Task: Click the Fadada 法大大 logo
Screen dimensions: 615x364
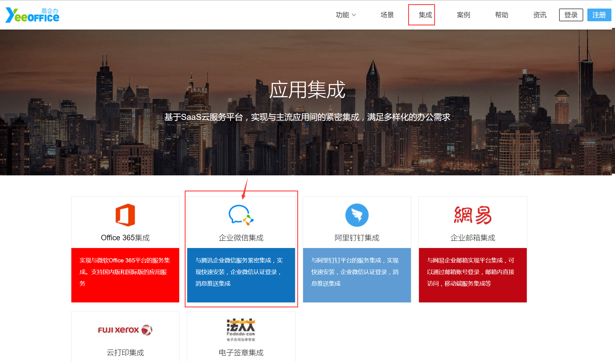Action: point(241,330)
